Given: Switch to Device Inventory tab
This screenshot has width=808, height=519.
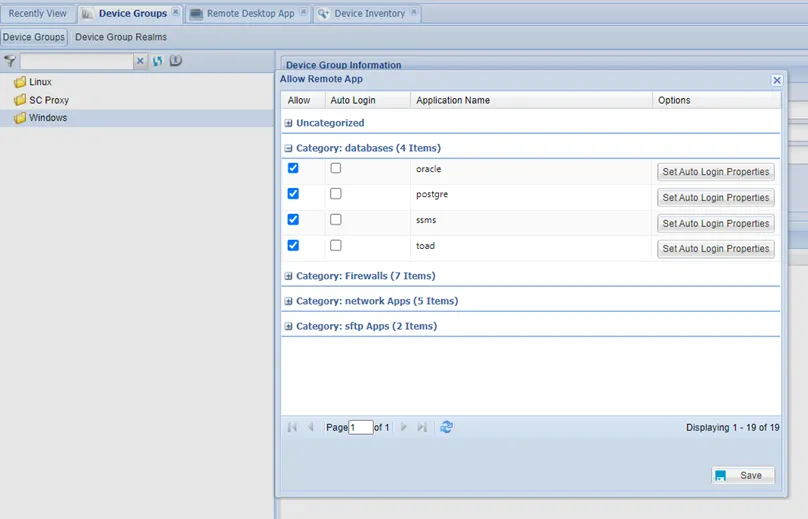Looking at the screenshot, I should pos(369,13).
